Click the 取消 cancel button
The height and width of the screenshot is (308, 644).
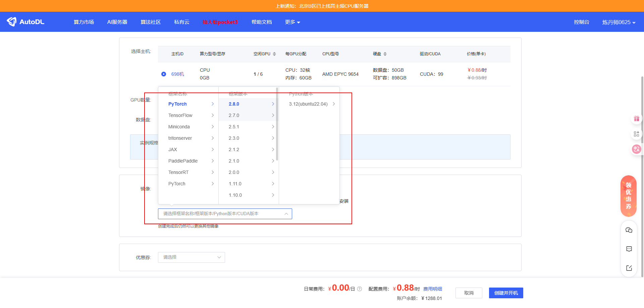click(469, 293)
